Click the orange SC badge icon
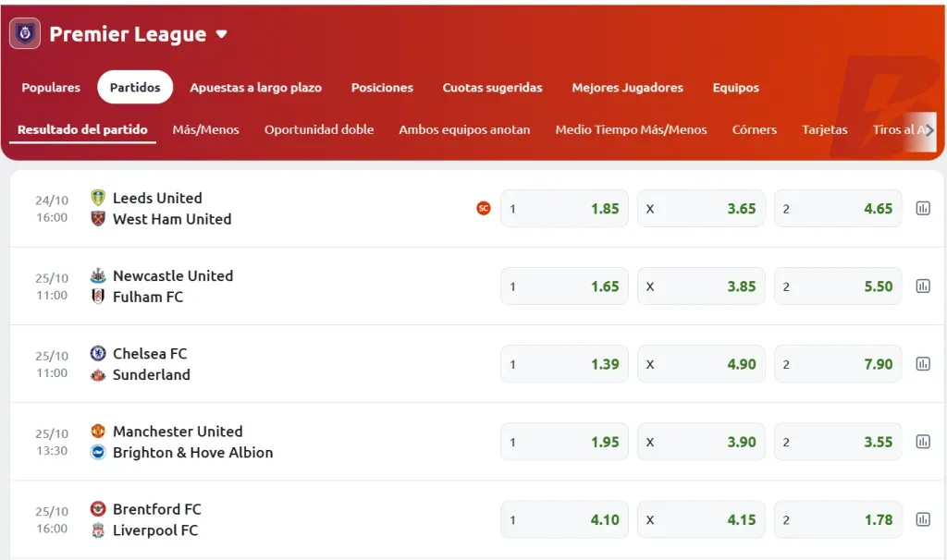This screenshot has height=560, width=947. click(483, 209)
